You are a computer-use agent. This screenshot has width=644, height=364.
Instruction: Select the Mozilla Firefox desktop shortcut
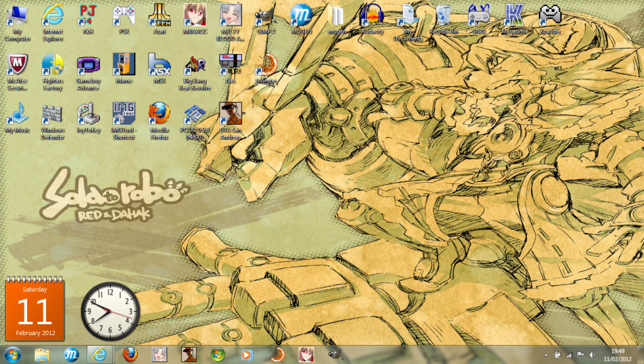[x=159, y=122]
